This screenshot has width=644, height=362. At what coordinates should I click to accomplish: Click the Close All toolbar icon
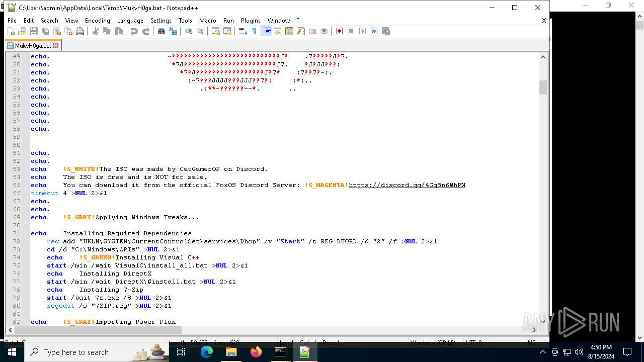pyautogui.click(x=68, y=31)
